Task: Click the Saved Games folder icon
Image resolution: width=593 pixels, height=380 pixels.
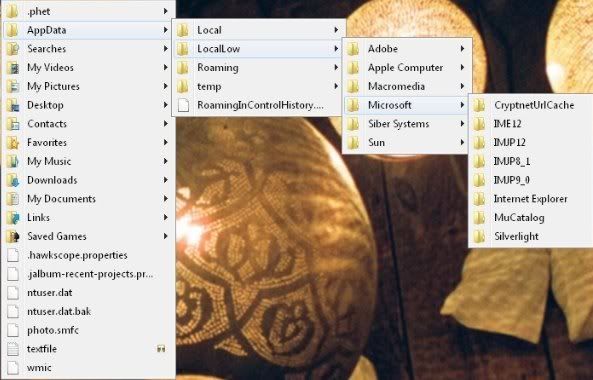Action: (x=12, y=236)
